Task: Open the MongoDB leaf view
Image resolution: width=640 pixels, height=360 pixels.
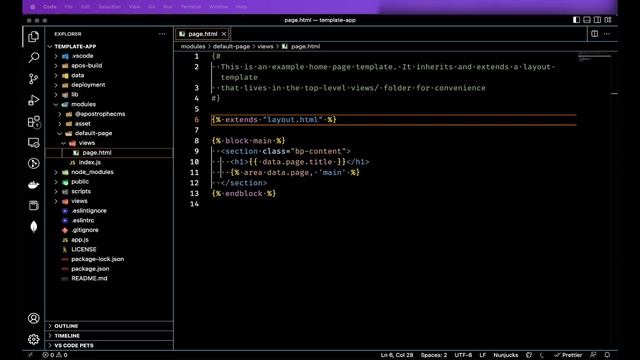Action: [x=33, y=227]
